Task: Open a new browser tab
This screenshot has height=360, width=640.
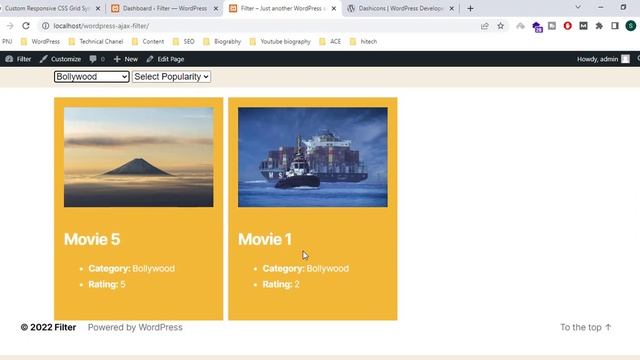Action: 470,8
